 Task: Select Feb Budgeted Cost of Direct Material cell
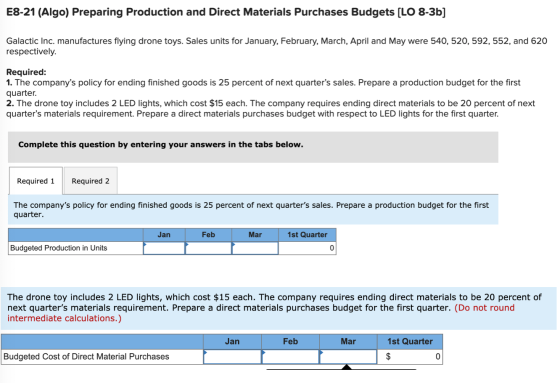point(290,357)
